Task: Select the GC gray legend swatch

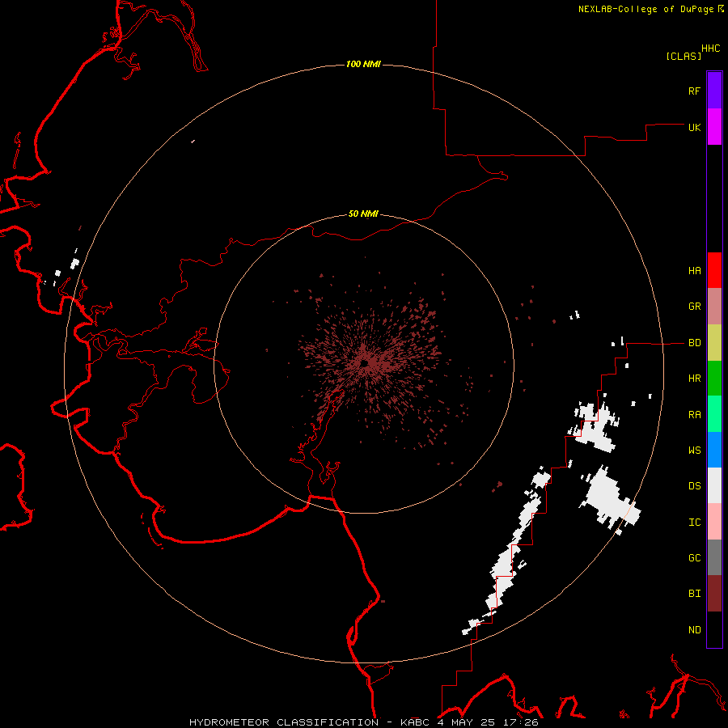Action: [714, 557]
